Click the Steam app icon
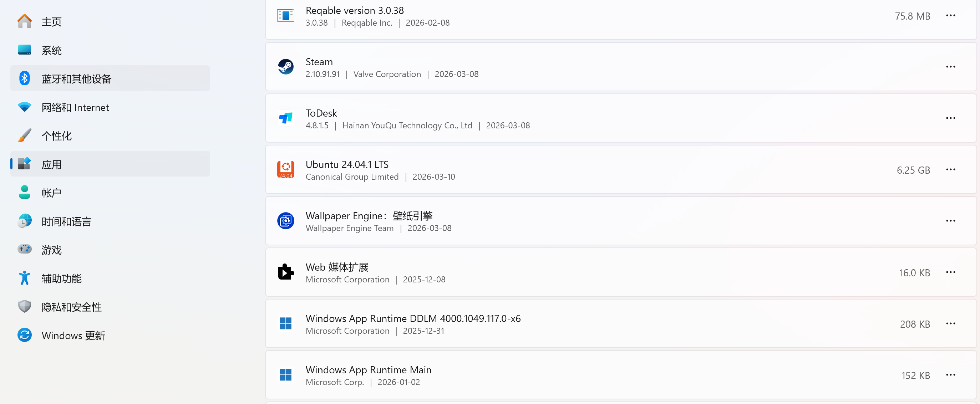 point(285,67)
